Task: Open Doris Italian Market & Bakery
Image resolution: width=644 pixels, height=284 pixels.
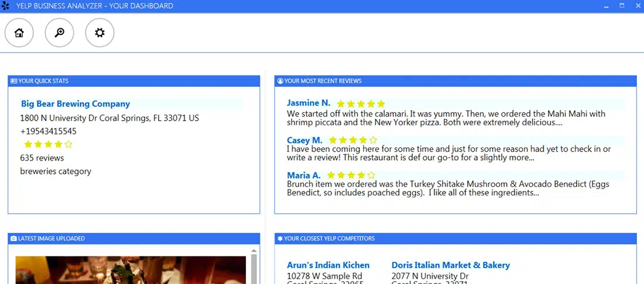Action: point(450,265)
